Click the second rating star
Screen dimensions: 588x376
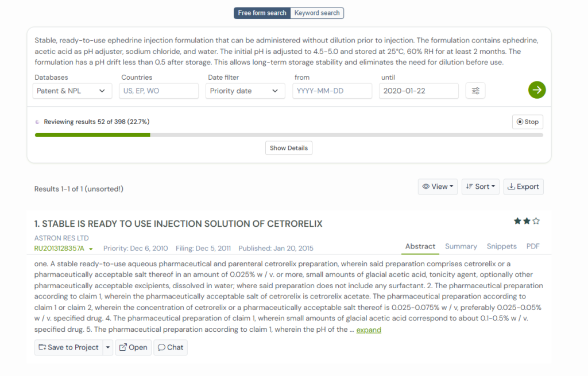coord(527,221)
